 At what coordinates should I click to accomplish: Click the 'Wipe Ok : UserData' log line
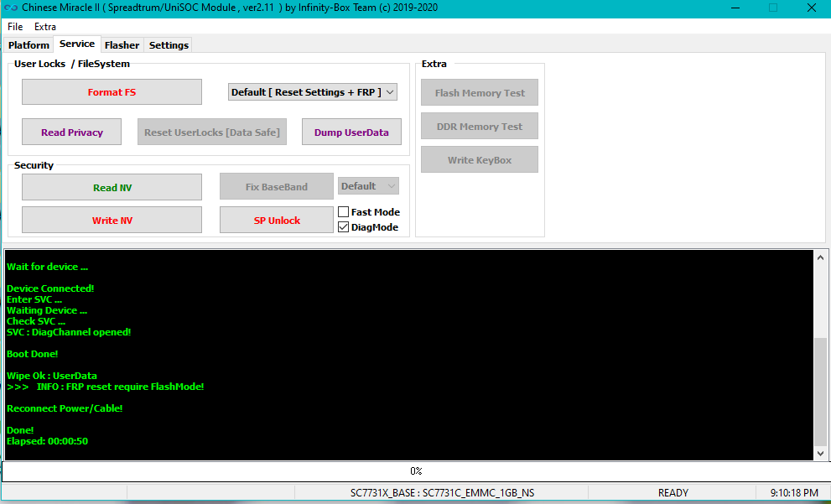[52, 376]
